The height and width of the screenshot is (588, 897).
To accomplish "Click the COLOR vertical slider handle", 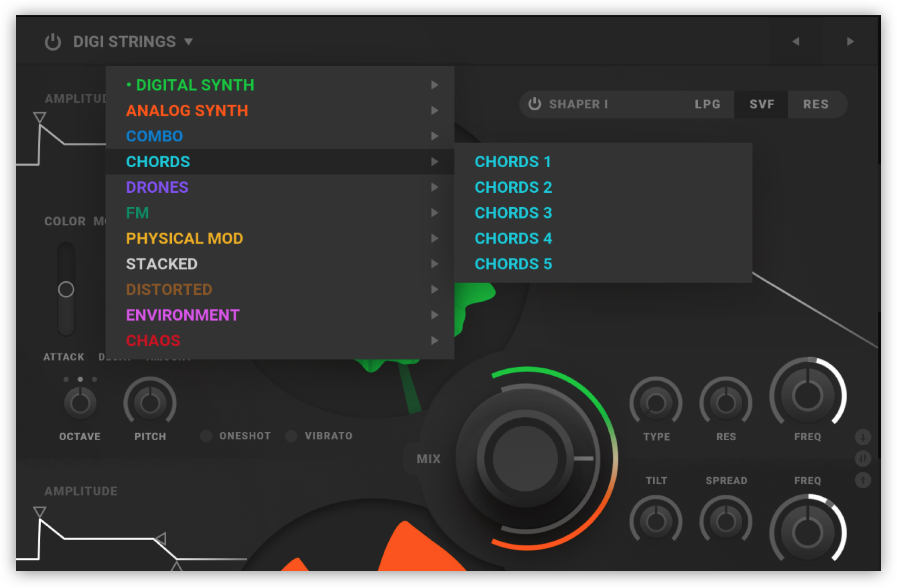I will [66, 290].
